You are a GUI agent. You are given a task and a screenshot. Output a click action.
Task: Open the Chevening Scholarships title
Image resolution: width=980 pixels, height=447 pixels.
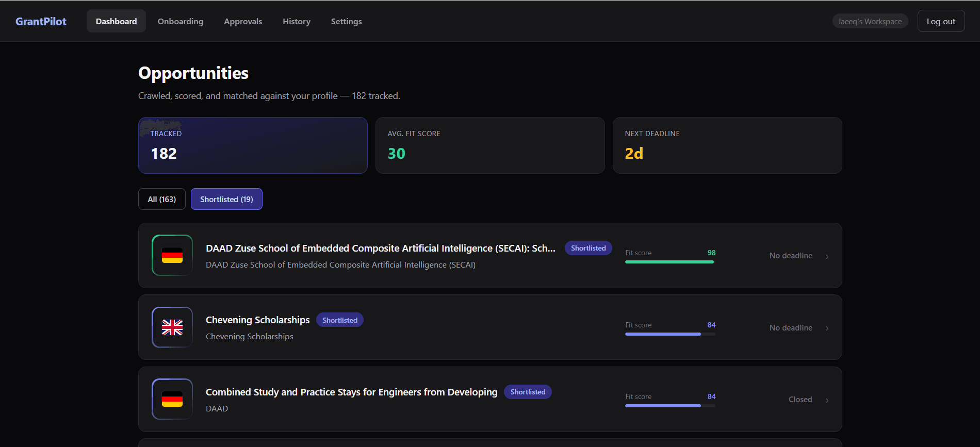click(x=258, y=320)
